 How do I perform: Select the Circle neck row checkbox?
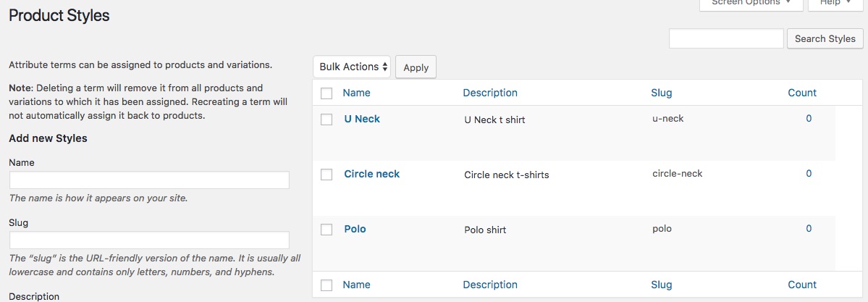(326, 175)
